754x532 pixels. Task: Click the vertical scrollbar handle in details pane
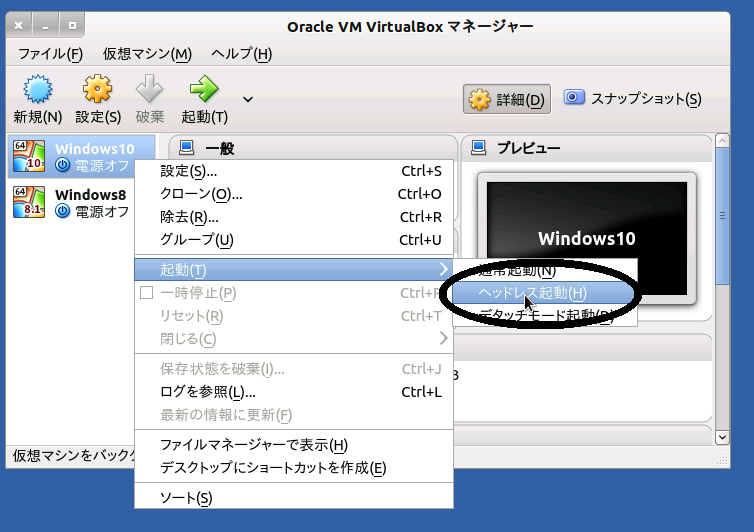[722, 216]
